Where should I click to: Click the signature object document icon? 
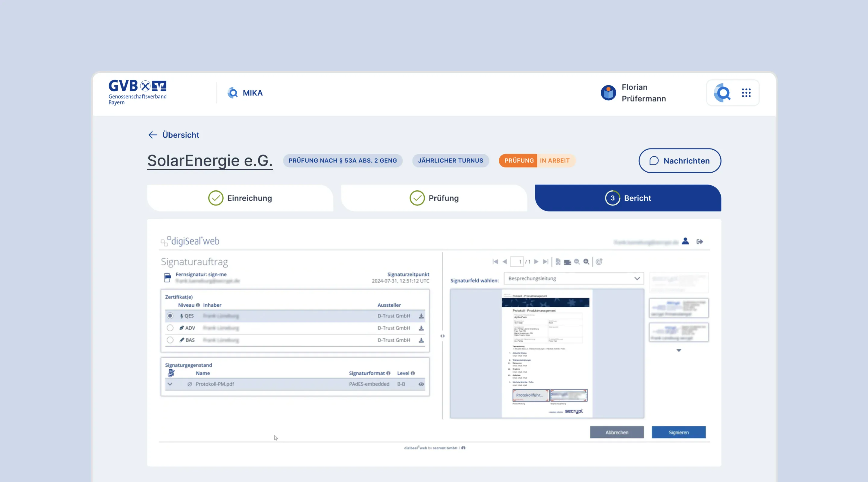click(x=171, y=373)
